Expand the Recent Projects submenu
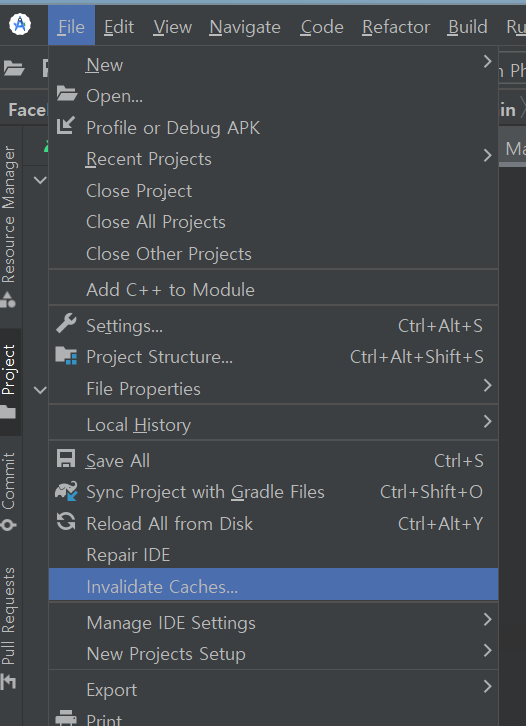The image size is (526, 726). [x=487, y=156]
